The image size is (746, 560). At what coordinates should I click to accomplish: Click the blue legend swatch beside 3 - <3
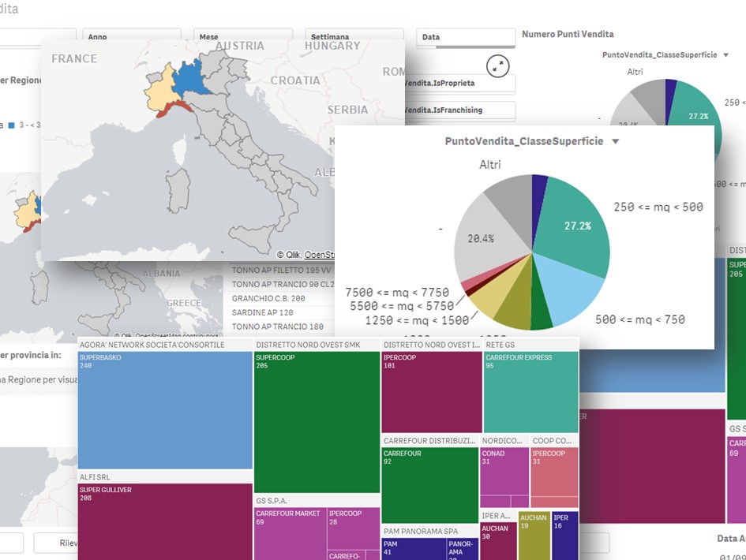(11, 125)
